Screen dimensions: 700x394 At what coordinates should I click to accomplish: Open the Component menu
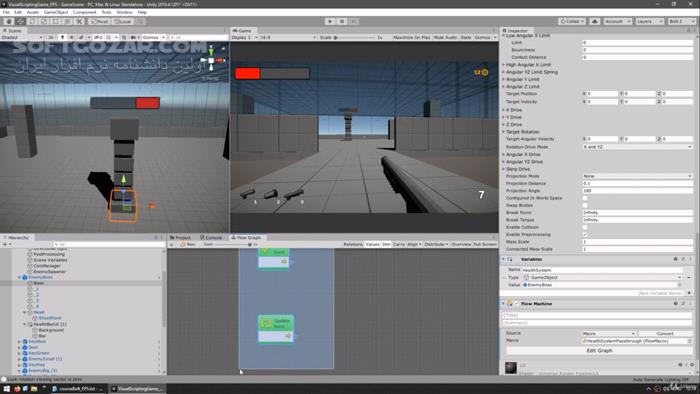point(84,12)
